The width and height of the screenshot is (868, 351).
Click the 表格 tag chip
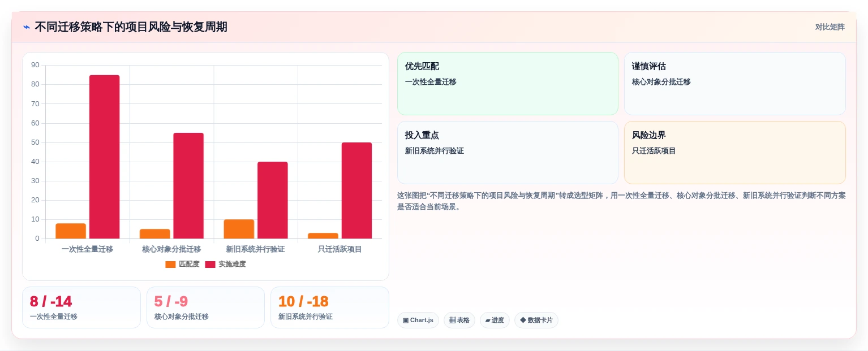pos(459,320)
